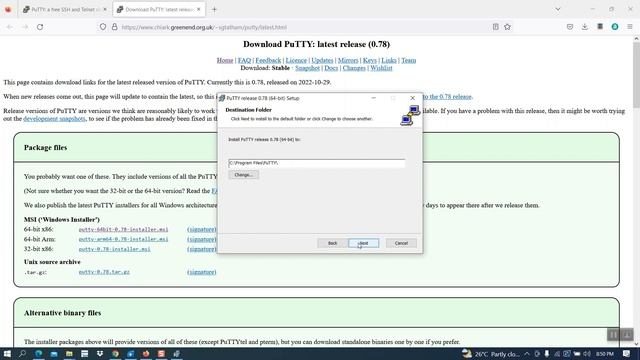The image size is (640, 360).
Task: Click the browser forward arrow
Action: [x=25, y=27]
